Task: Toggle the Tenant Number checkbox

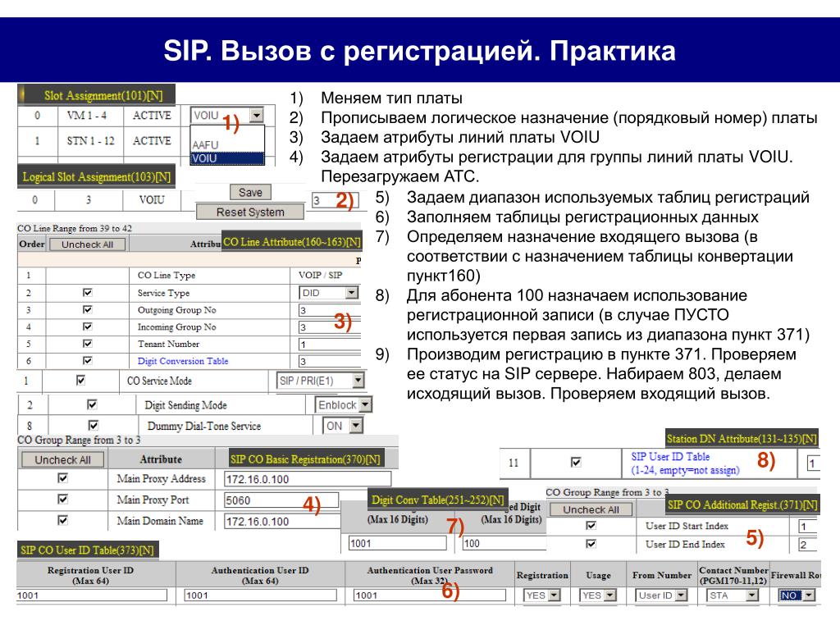Action: tap(87, 344)
